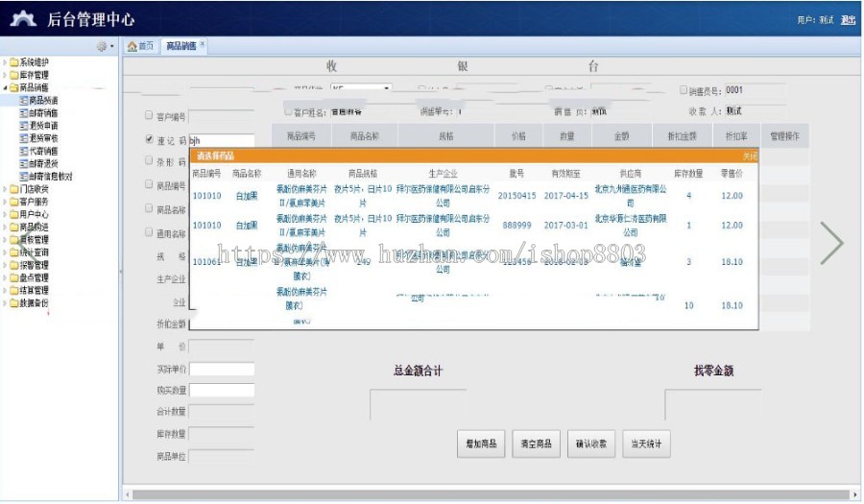Viewport: 864px width, 504px height.
Task: Expand the 结算管理 tree node arrow
Action: tap(5, 290)
